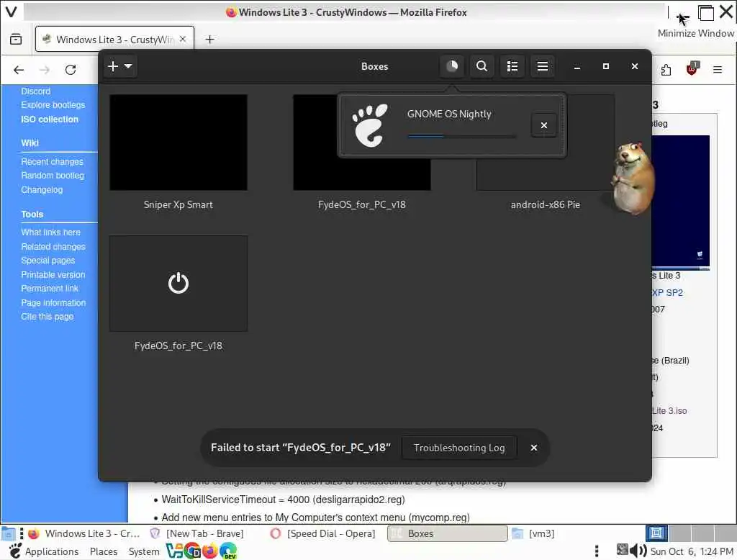
Task: Switch Boxes to list view icon
Action: pyautogui.click(x=512, y=66)
